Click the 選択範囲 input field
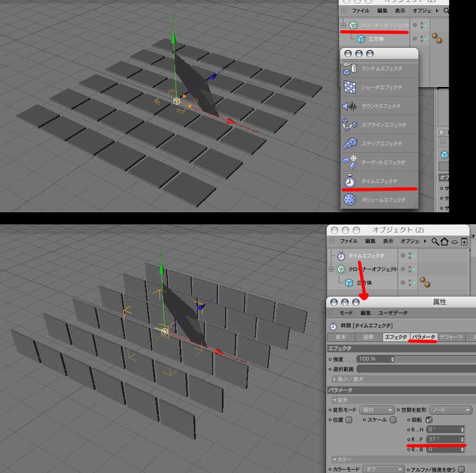Image resolution: width=476 pixels, height=473 pixels. pos(416,369)
